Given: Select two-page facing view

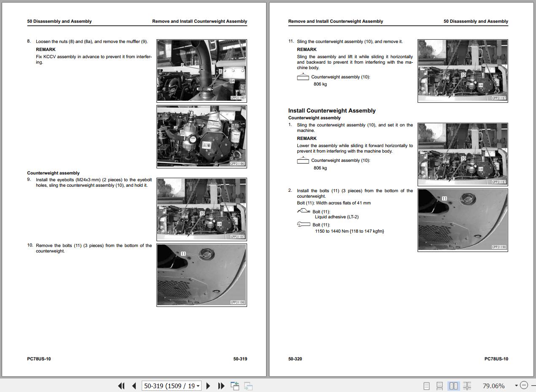Looking at the screenshot, I should [453, 386].
